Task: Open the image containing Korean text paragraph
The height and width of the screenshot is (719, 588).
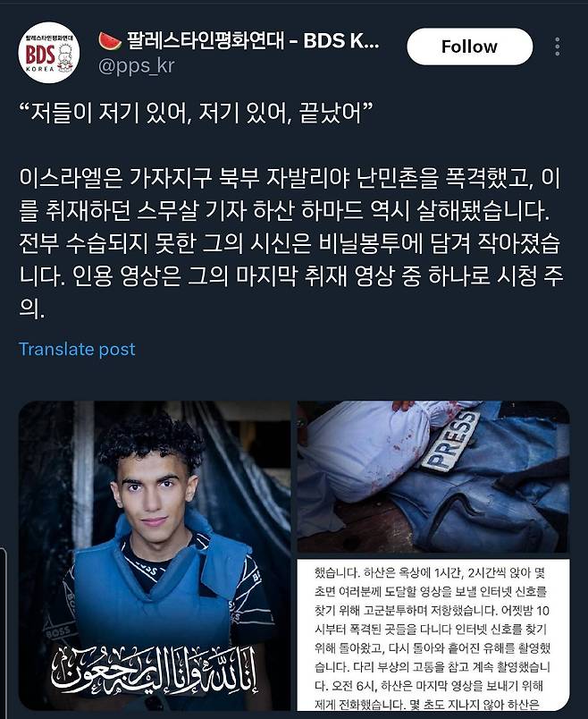Action: (433, 635)
